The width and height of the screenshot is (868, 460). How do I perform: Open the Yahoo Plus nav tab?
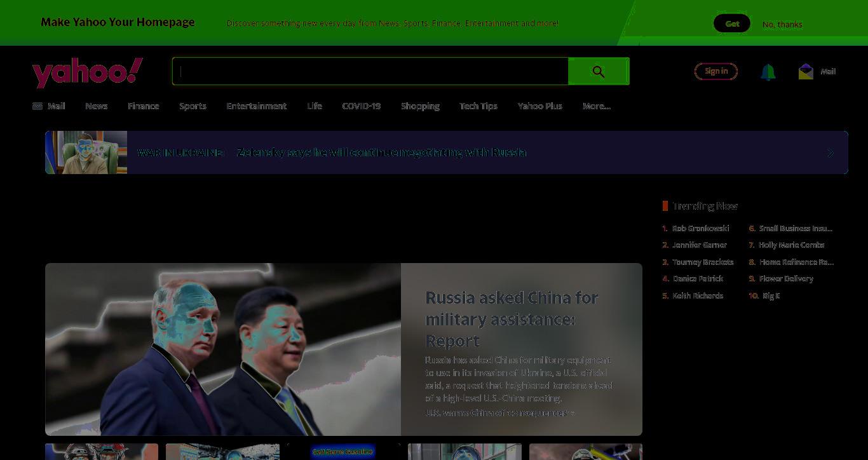tap(540, 106)
